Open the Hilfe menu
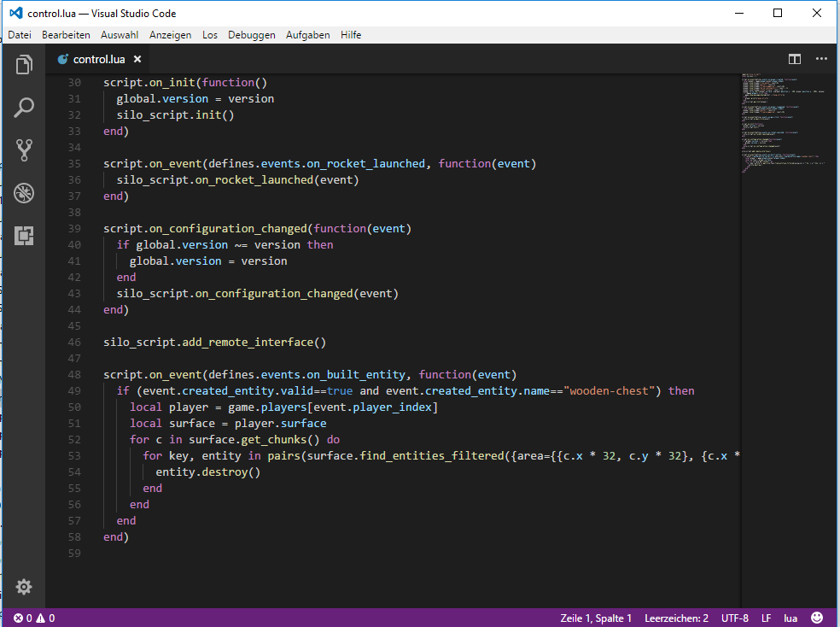840x627 pixels. pyautogui.click(x=351, y=35)
